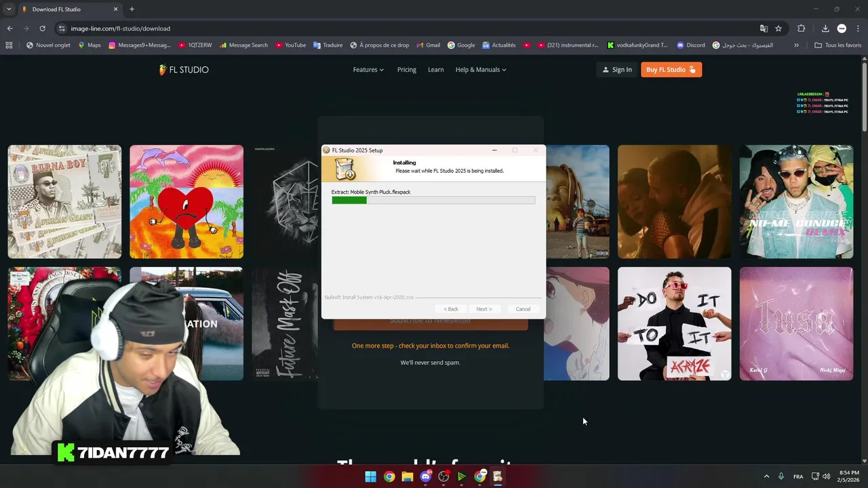
Task: Open the tab search dropdown arrow
Action: (9, 9)
